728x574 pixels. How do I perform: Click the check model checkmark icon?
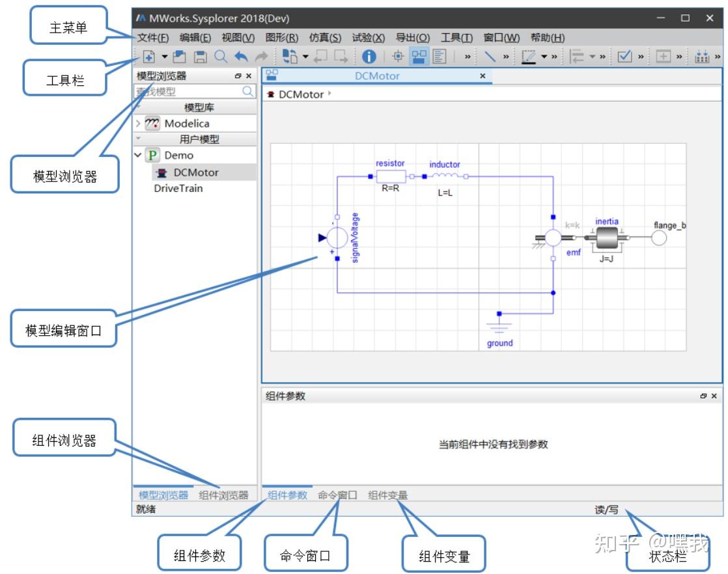pos(624,57)
